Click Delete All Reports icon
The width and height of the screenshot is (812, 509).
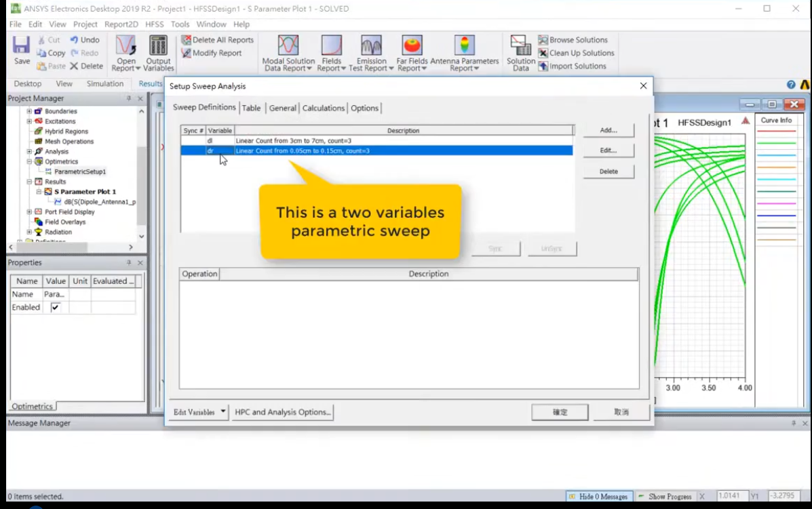click(186, 40)
